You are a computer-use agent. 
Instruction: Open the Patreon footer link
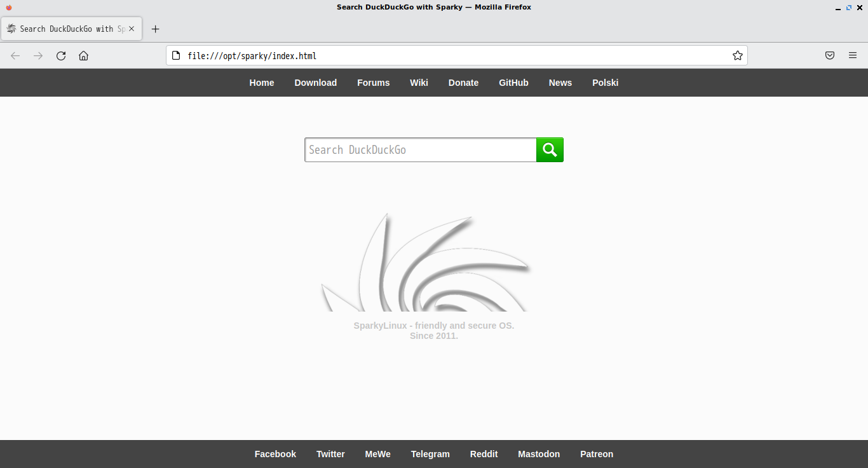click(x=597, y=454)
